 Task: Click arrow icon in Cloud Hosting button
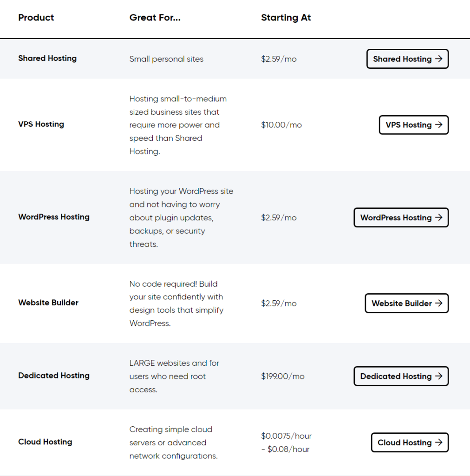(438, 443)
